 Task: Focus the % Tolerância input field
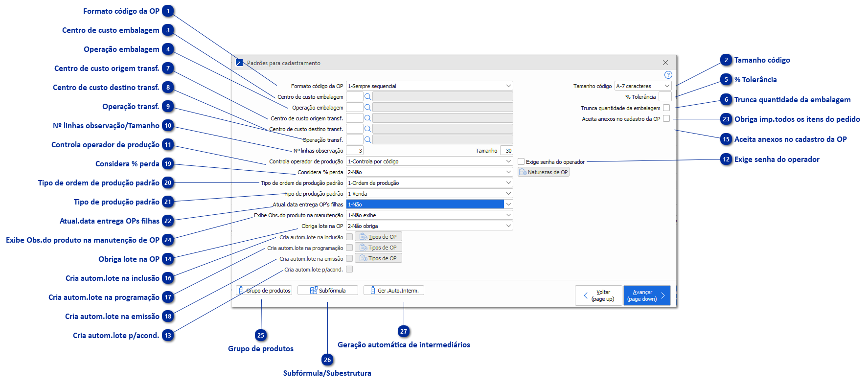click(665, 97)
